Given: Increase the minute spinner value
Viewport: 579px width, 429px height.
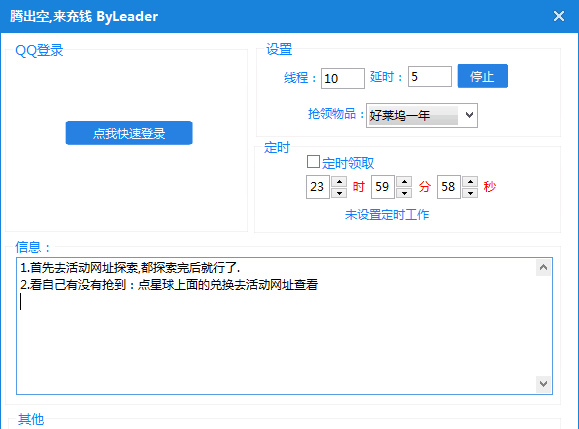Looking at the screenshot, I should coord(404,182).
